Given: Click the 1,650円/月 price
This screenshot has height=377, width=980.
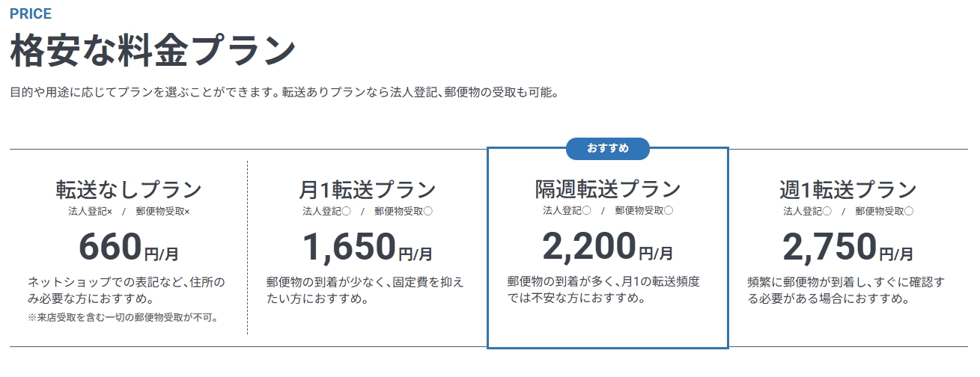Looking at the screenshot, I should coord(367,247).
